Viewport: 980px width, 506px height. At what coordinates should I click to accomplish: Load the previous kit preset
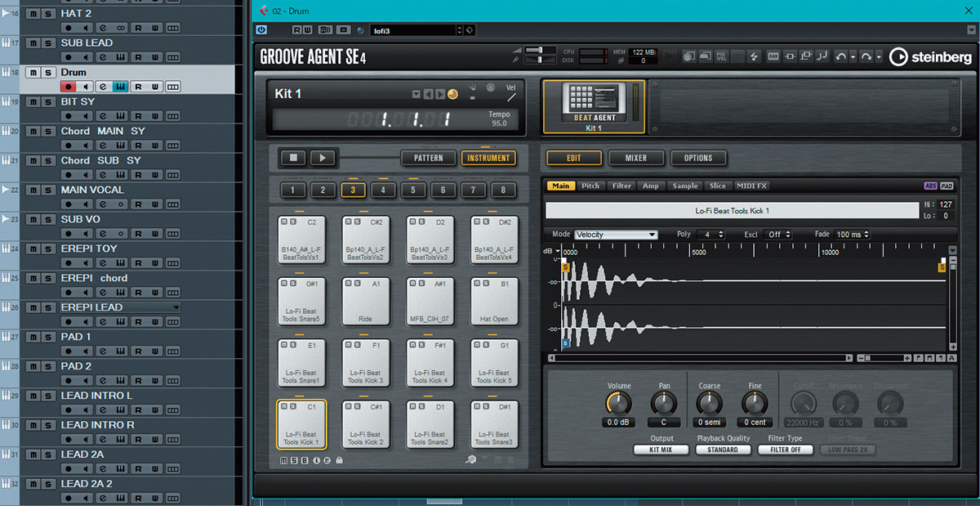(x=429, y=94)
